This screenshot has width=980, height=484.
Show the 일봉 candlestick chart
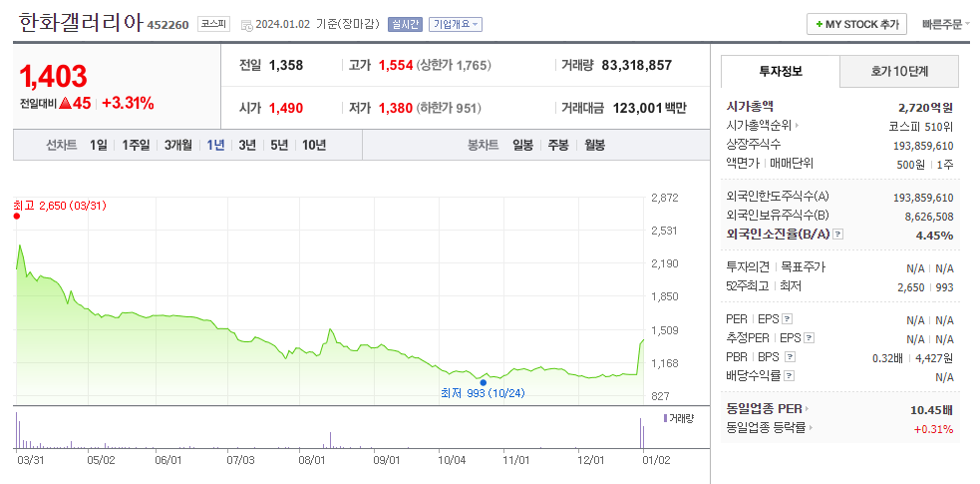(523, 145)
